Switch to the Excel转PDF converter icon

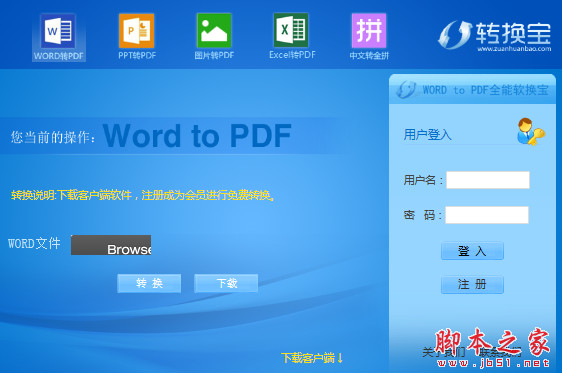pos(292,37)
